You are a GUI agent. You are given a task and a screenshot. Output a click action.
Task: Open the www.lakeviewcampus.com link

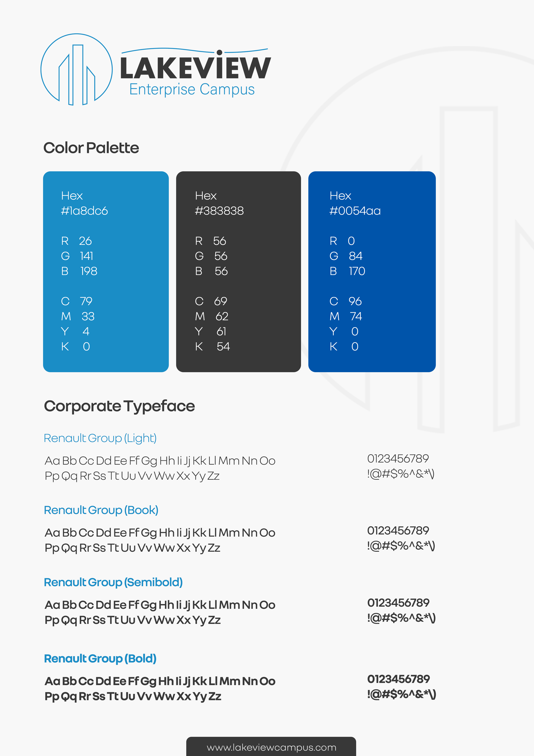(x=272, y=747)
